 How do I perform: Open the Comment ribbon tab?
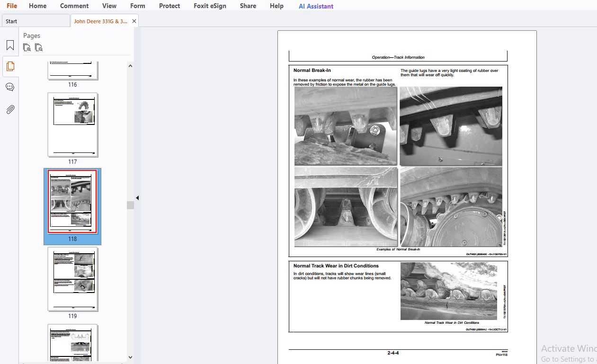point(74,6)
